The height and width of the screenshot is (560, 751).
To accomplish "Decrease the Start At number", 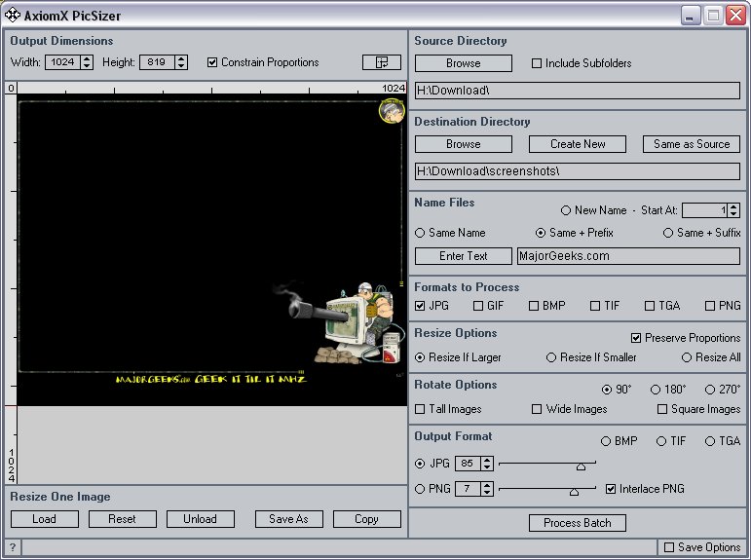I will 733,213.
